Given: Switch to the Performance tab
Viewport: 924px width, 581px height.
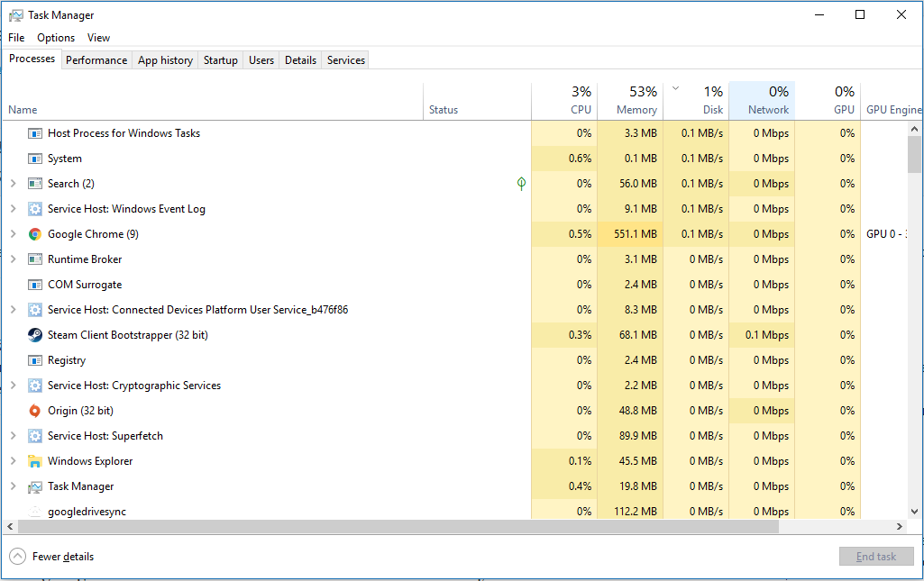Looking at the screenshot, I should click(96, 60).
